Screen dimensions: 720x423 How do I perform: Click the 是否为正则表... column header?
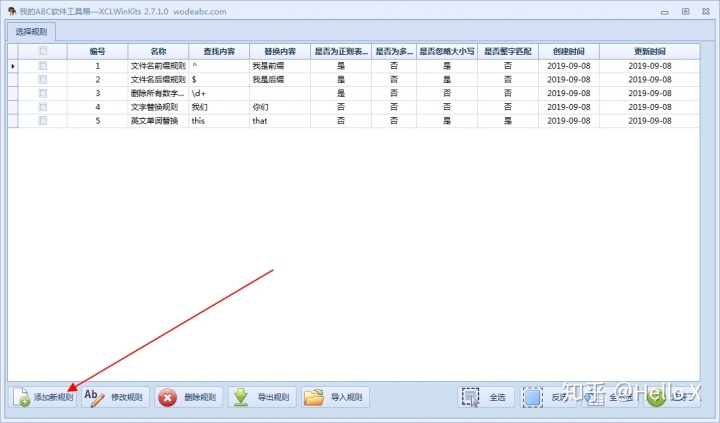341,51
